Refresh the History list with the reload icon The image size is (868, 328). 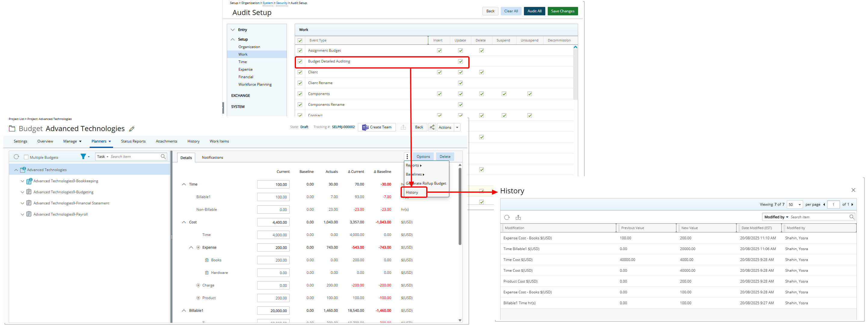tap(507, 217)
